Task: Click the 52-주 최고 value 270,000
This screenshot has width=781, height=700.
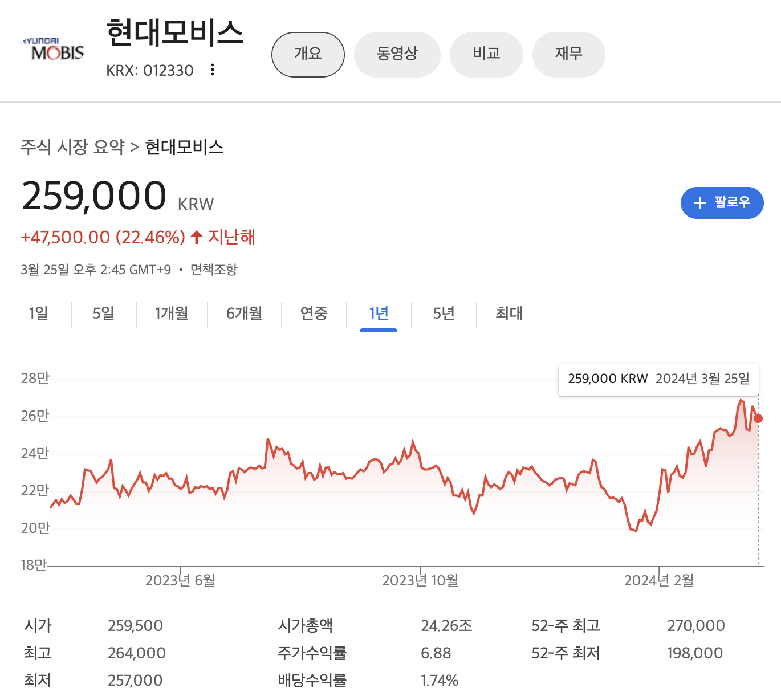Action: point(696,626)
